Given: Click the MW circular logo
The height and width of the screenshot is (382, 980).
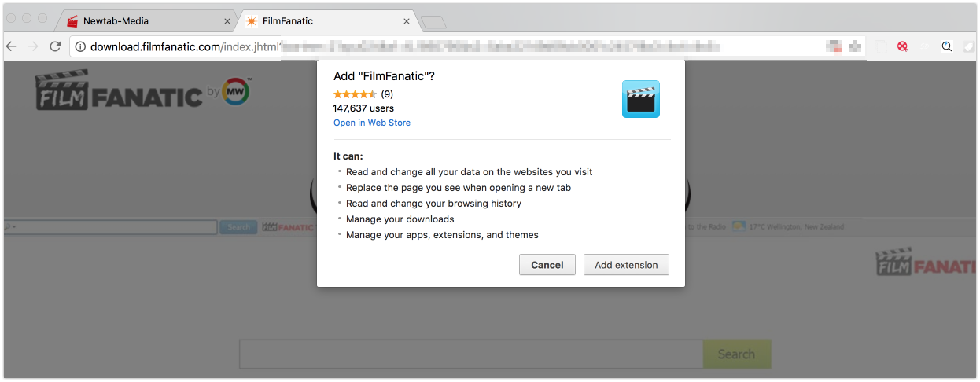Looking at the screenshot, I should 236,91.
